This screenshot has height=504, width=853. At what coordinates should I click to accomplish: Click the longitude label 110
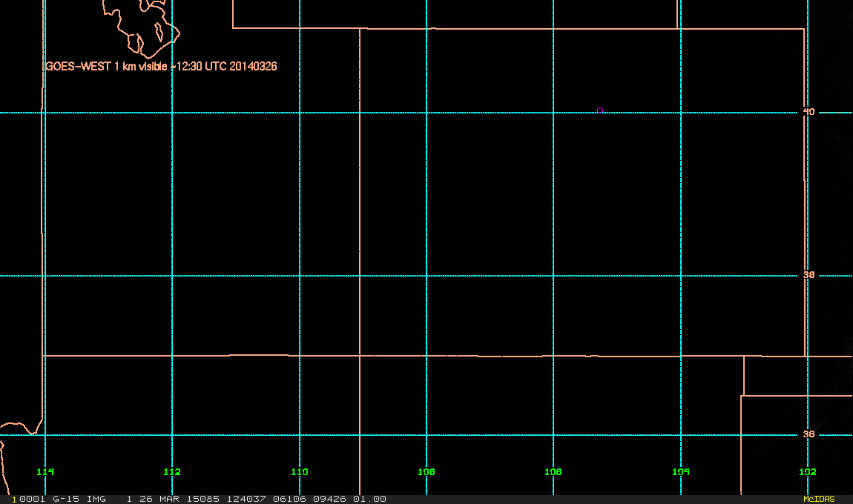299,472
